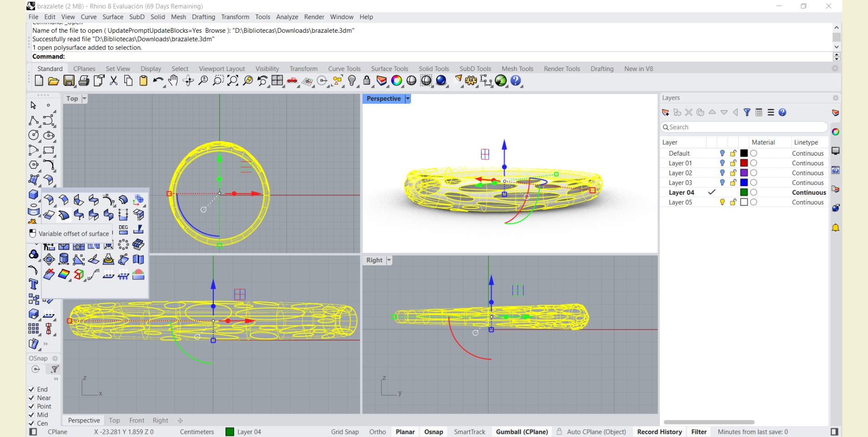Open the Right viewport dropdown arrow
Image resolution: width=868 pixels, height=437 pixels.
389,260
